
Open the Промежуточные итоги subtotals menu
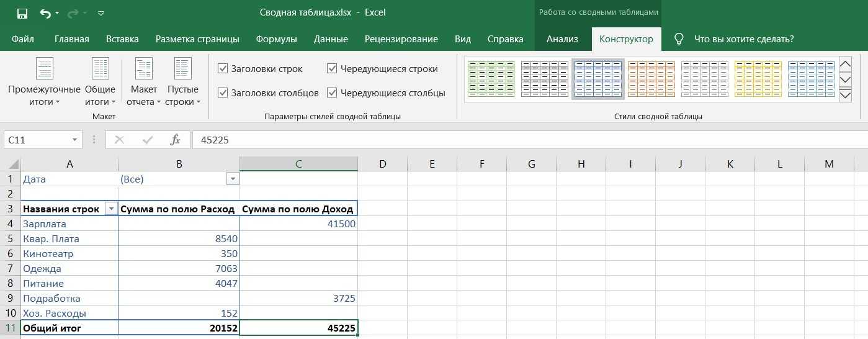pos(44,81)
